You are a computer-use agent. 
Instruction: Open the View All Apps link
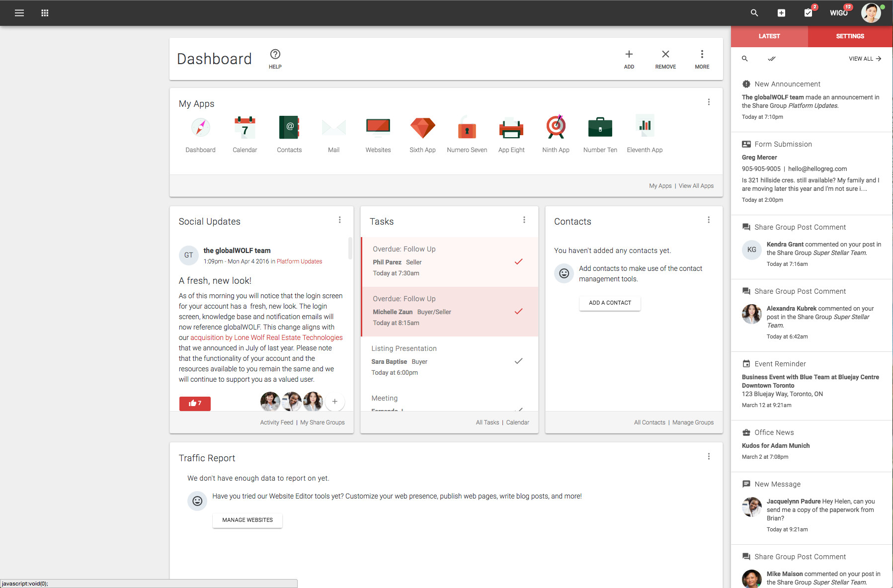696,186
